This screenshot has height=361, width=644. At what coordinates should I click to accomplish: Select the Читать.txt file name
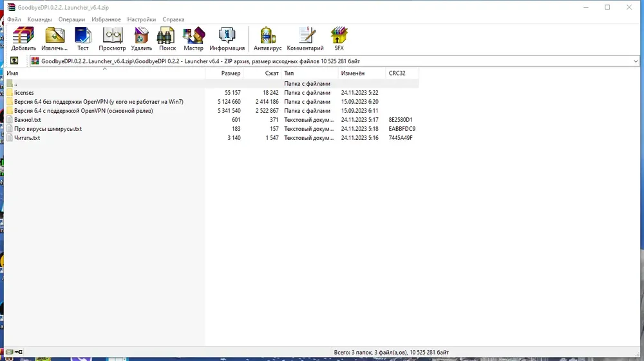(27, 138)
